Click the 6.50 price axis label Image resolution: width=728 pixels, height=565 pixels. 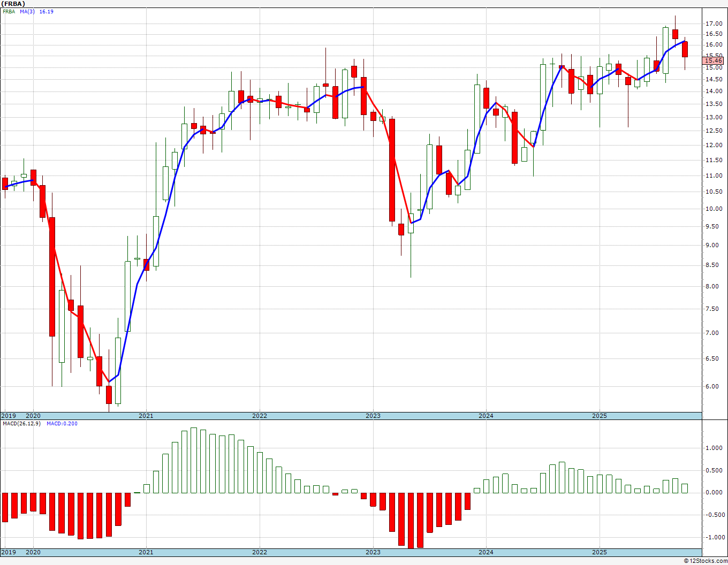click(x=712, y=358)
